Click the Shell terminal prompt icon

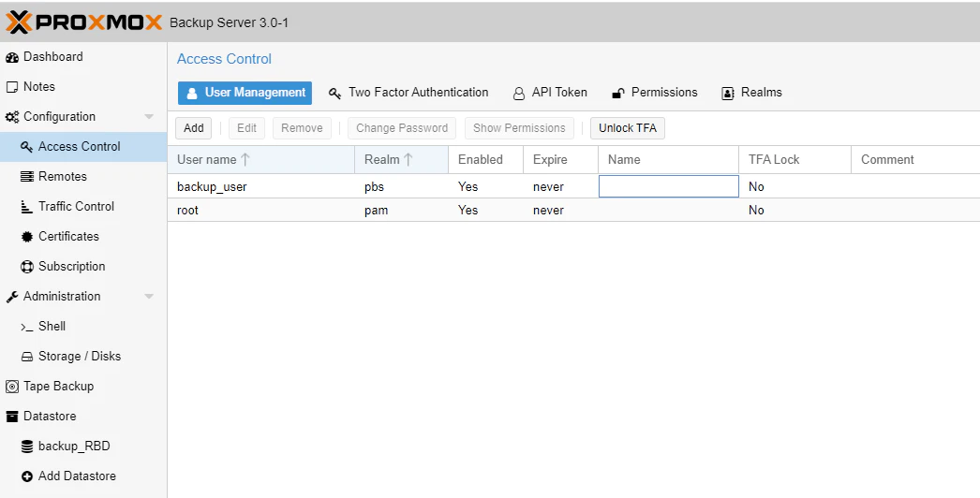tap(27, 327)
